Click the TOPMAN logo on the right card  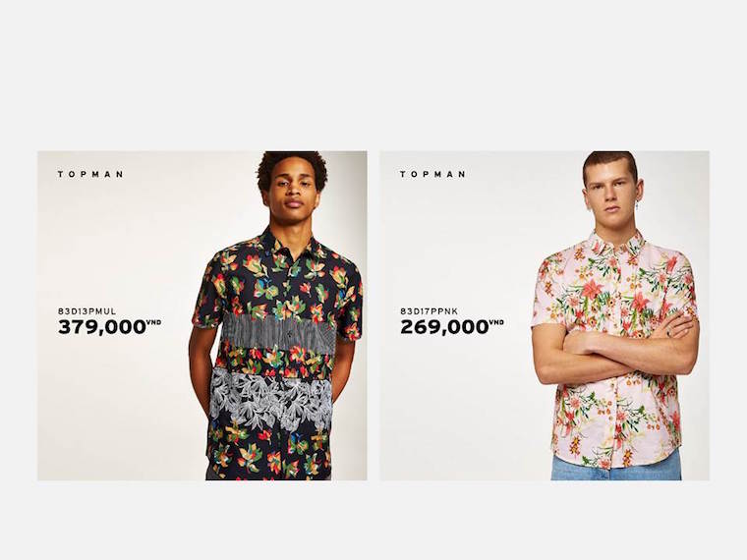(x=432, y=174)
